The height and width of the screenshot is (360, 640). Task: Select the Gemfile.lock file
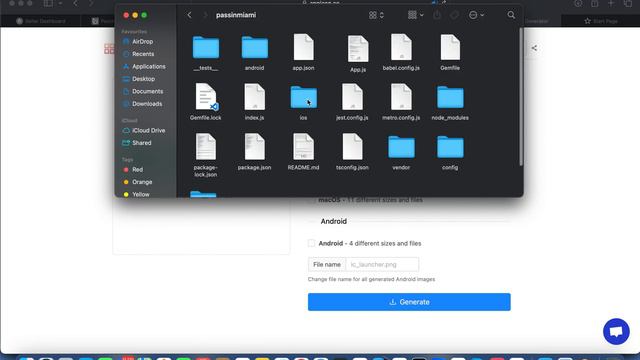click(206, 98)
